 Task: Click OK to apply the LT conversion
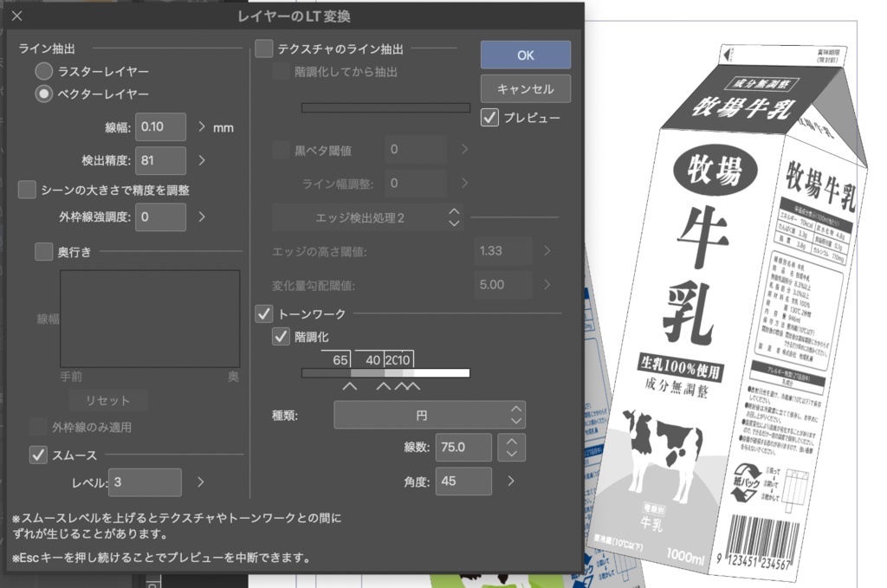pos(525,55)
